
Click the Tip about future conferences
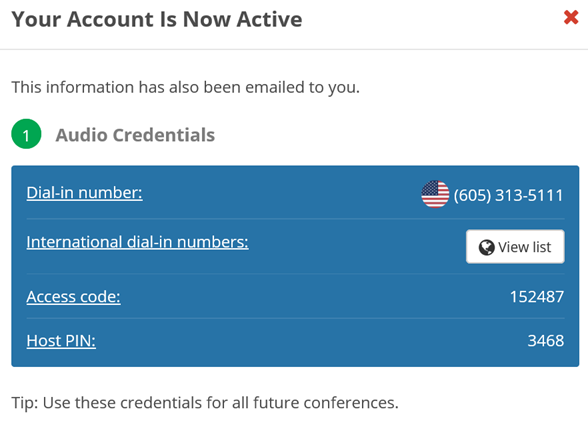(x=205, y=403)
